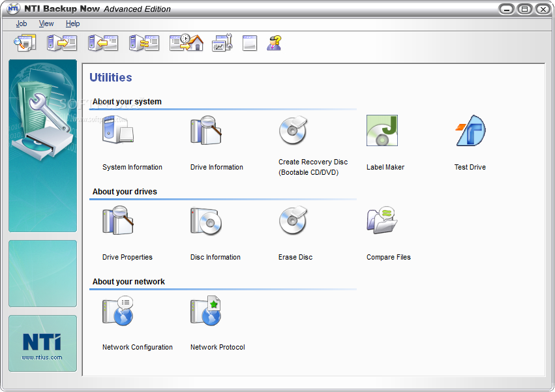The height and width of the screenshot is (392, 555).
Task: Click the magnifier-and-document toolbar icon
Action: click(x=25, y=43)
